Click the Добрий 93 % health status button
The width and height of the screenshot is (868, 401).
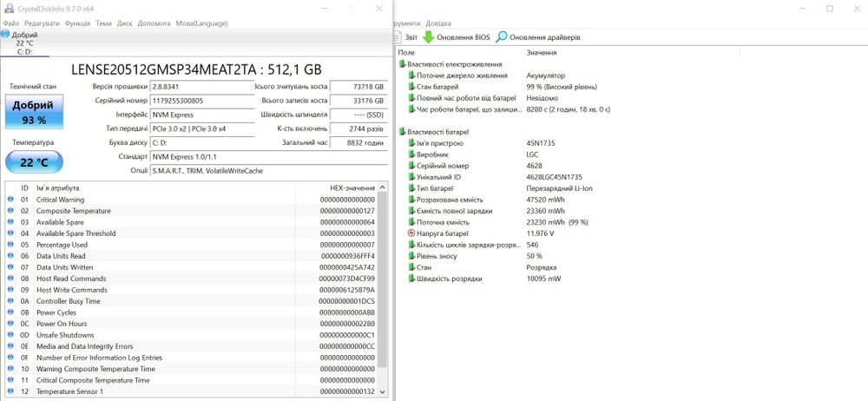(x=32, y=112)
